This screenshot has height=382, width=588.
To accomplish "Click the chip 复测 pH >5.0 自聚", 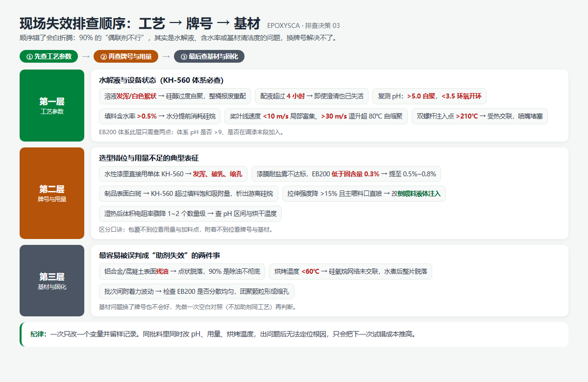I will (x=429, y=96).
